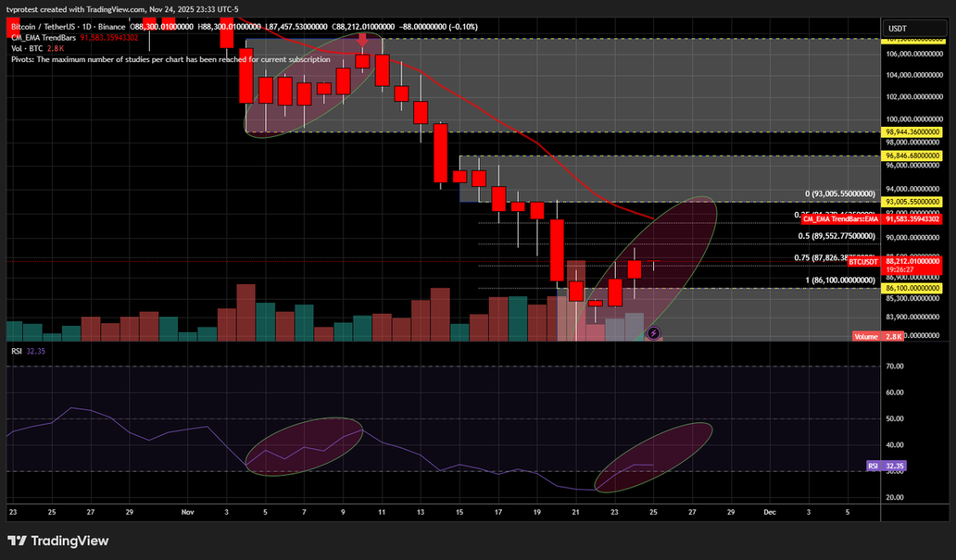
Task: Click the purple RSI 32.35 axis tag
Action: pyautogui.click(x=886, y=466)
